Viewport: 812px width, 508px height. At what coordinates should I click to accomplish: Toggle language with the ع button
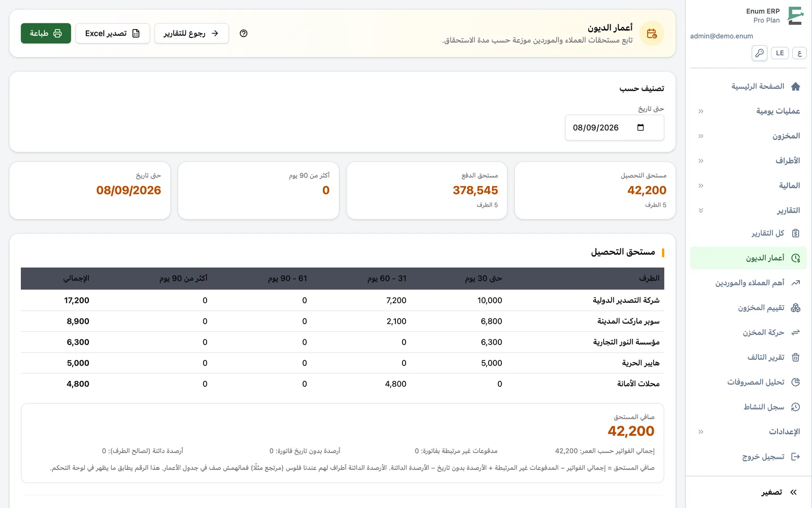pyautogui.click(x=799, y=53)
